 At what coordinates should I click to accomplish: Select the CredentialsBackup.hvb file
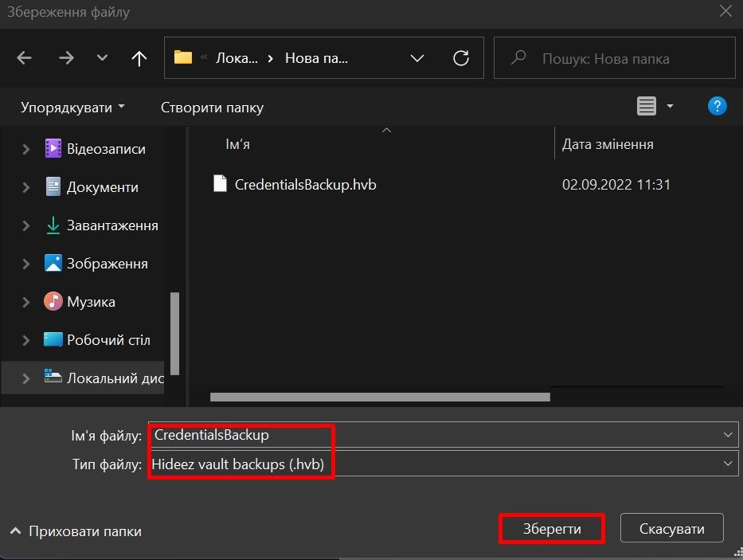pyautogui.click(x=305, y=185)
